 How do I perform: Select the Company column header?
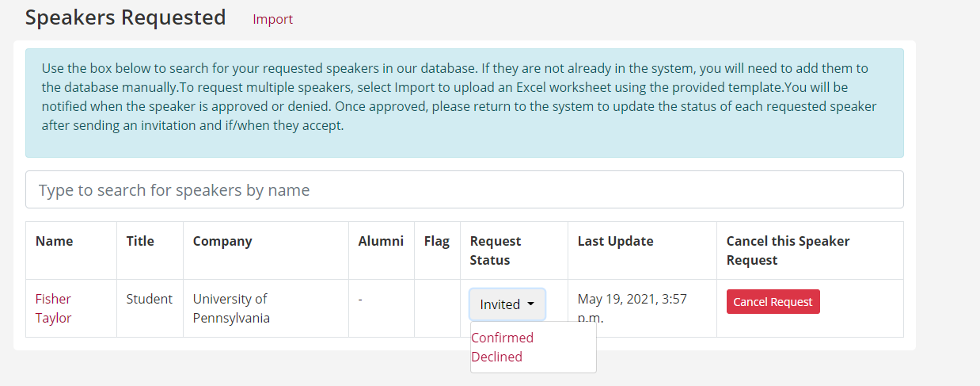click(x=222, y=241)
